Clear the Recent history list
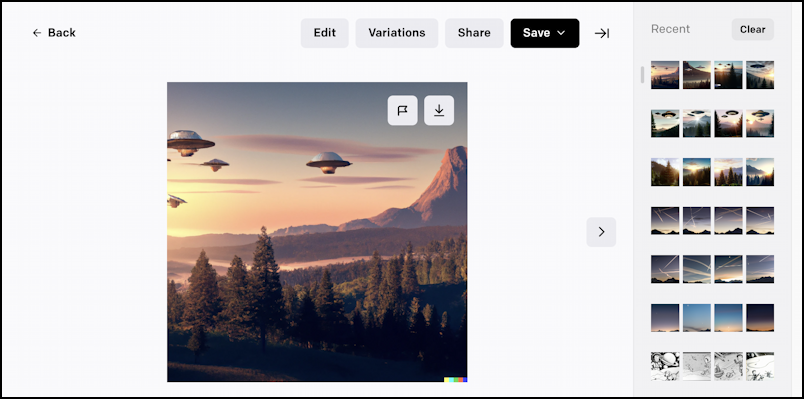The height and width of the screenshot is (399, 804). [x=753, y=30]
